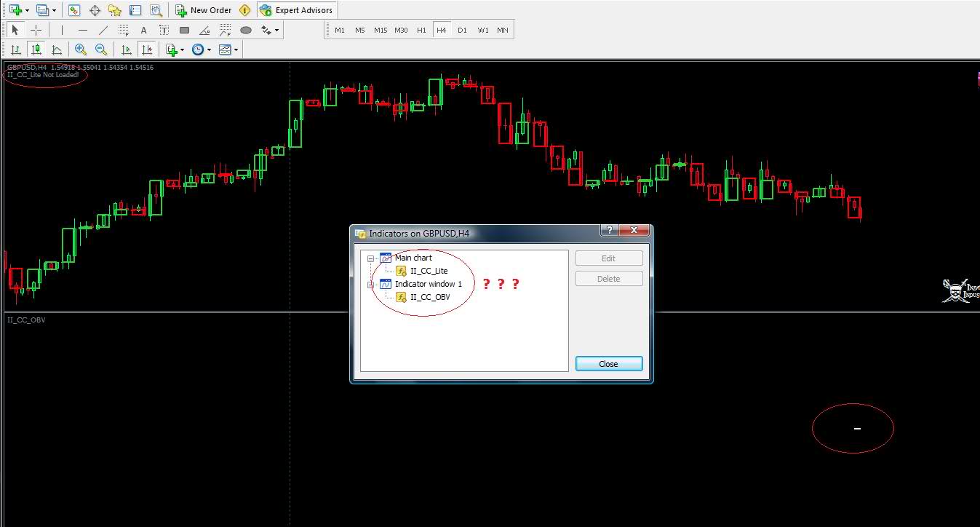The width and height of the screenshot is (980, 527).
Task: Select the Text tool
Action: pos(144,30)
